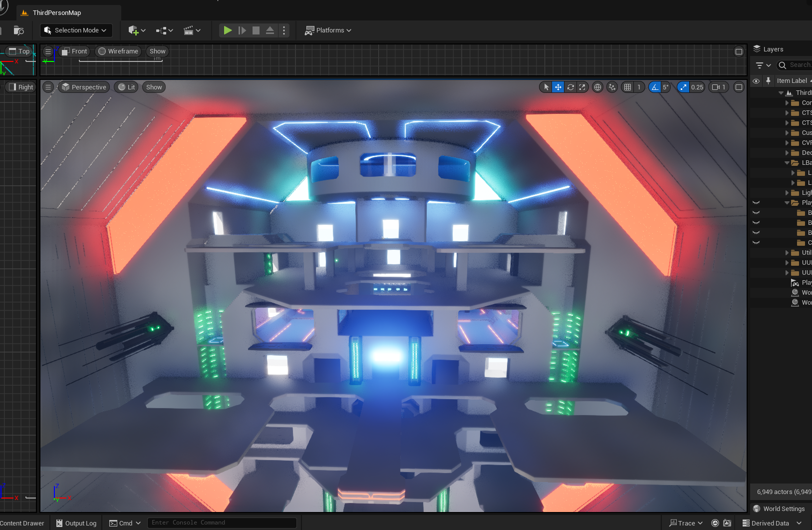The width and height of the screenshot is (812, 530).
Task: Collapse the ThirdPersonMap root tree node
Action: (781, 93)
